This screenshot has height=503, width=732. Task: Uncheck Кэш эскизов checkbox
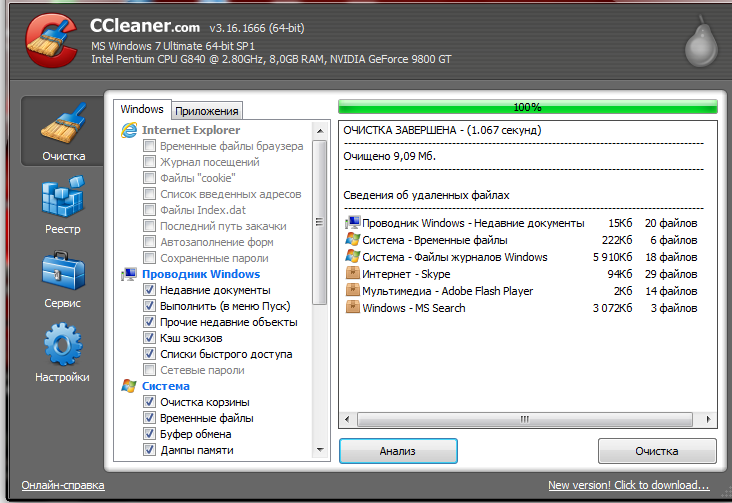[149, 338]
